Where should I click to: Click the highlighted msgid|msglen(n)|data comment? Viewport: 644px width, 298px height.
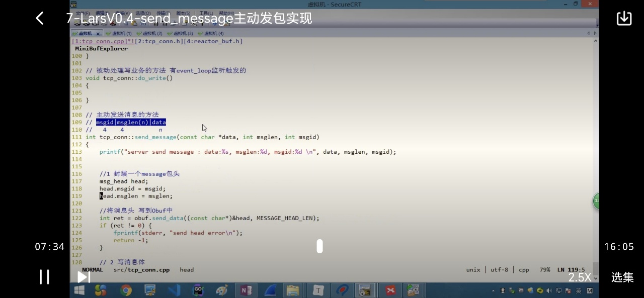click(131, 122)
